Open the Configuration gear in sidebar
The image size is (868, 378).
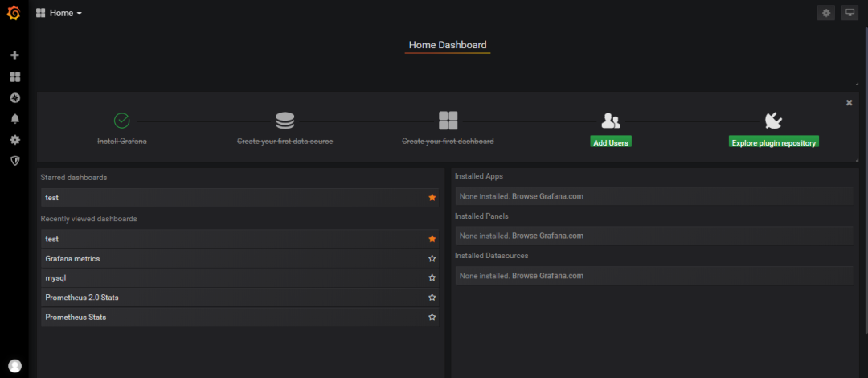[x=15, y=140]
